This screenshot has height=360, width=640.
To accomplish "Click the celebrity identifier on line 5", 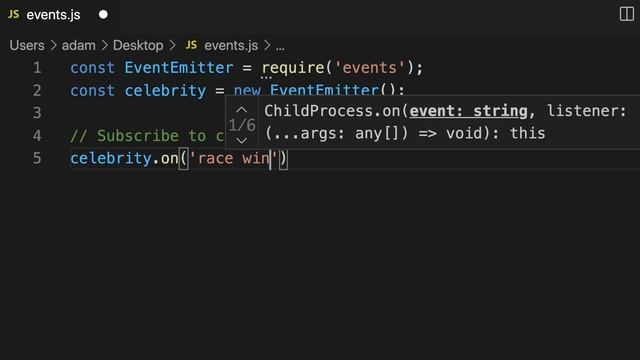I will (x=111, y=158).
